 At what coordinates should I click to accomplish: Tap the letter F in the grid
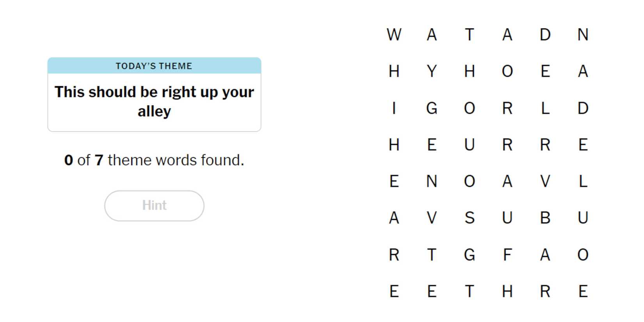507,255
